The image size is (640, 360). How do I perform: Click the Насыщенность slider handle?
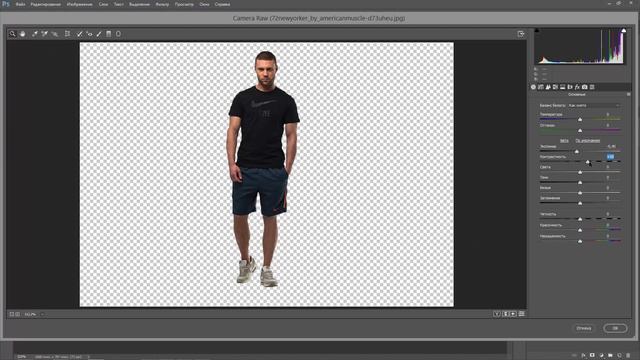click(x=580, y=241)
